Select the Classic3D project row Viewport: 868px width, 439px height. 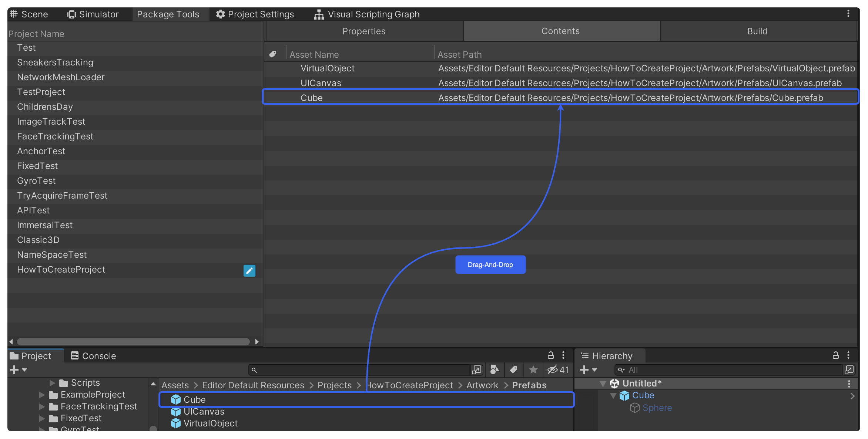click(x=135, y=240)
